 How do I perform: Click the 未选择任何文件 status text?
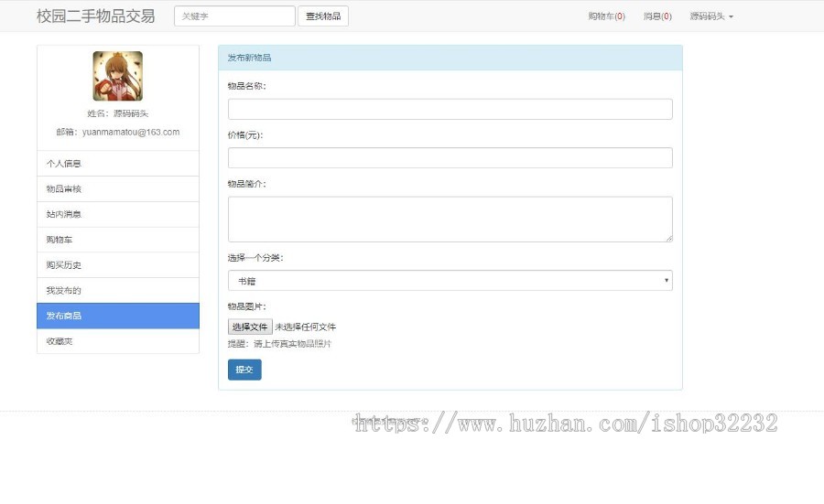(305, 327)
